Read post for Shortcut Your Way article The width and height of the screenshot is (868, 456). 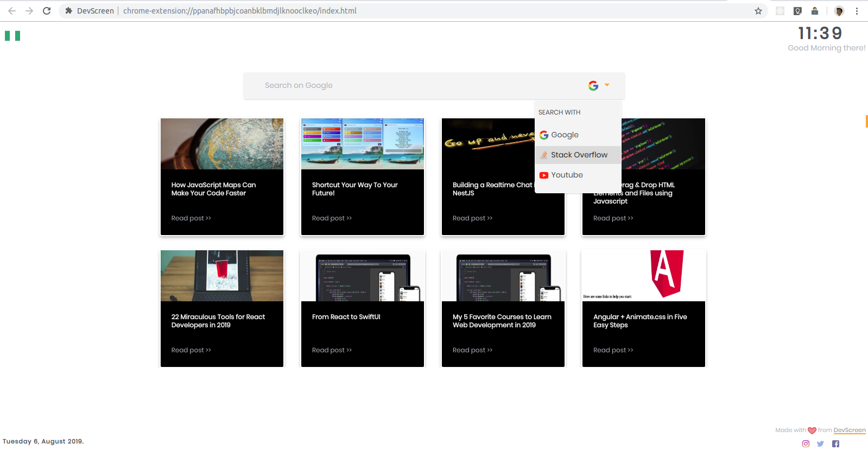(x=332, y=218)
